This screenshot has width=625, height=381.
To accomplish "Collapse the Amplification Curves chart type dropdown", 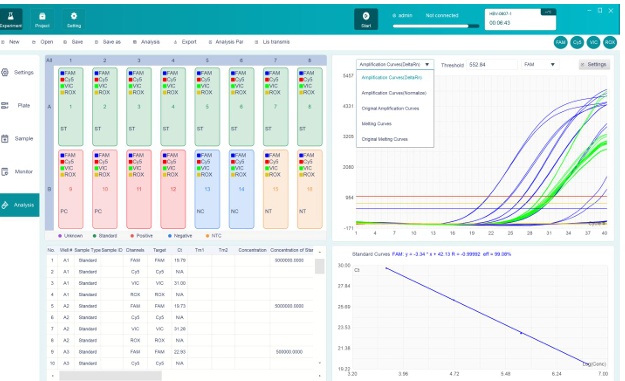I will (x=395, y=64).
